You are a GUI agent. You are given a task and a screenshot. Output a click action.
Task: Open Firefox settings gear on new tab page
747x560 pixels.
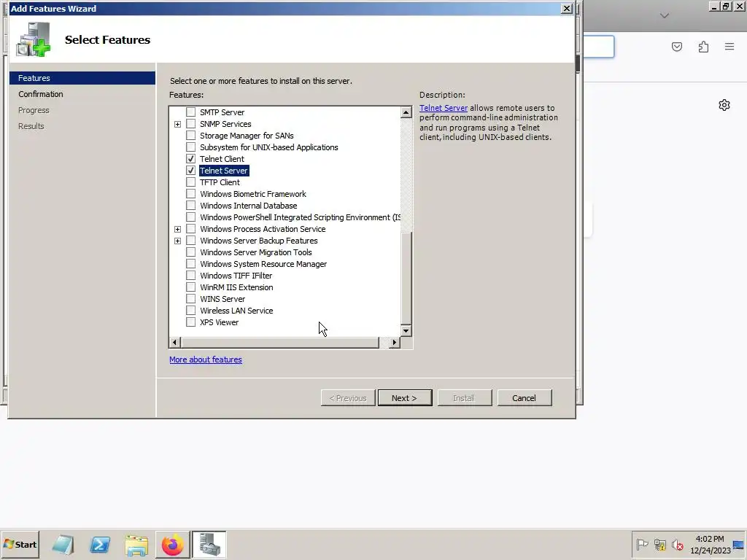click(724, 105)
